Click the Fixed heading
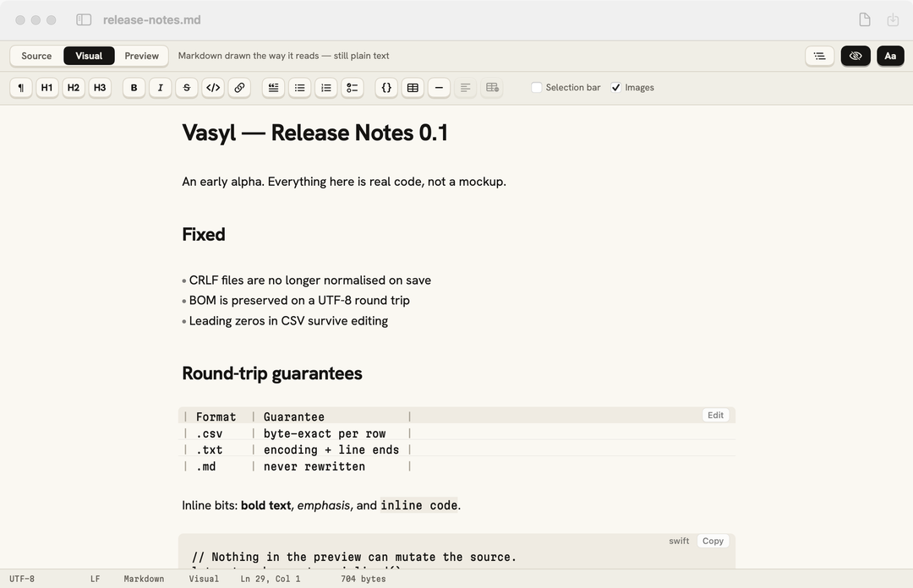The height and width of the screenshot is (588, 913). [x=204, y=234]
